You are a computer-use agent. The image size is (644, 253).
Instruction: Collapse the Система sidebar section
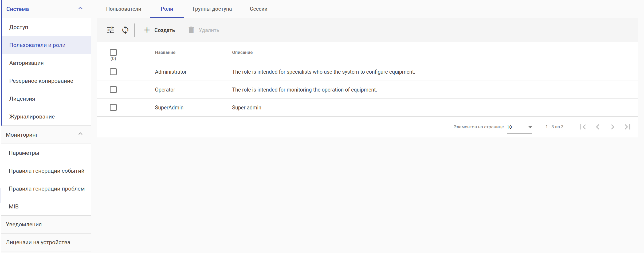[80, 9]
